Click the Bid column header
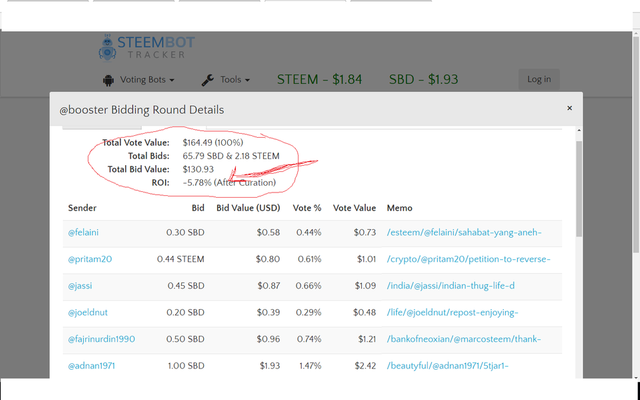 coord(198,208)
